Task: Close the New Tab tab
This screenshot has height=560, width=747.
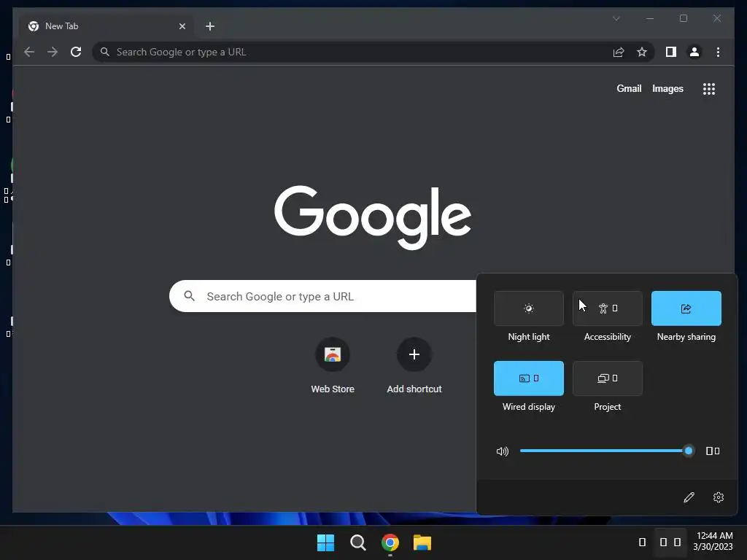Action: (182, 26)
